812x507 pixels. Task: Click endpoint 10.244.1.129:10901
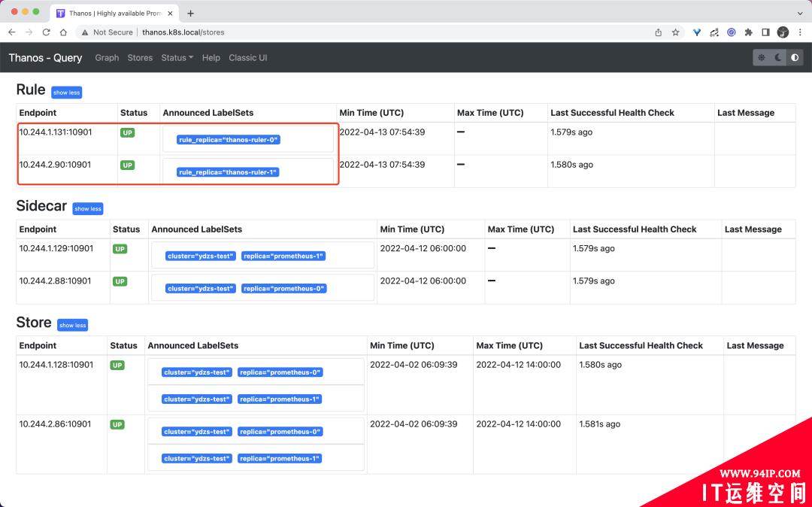click(56, 248)
